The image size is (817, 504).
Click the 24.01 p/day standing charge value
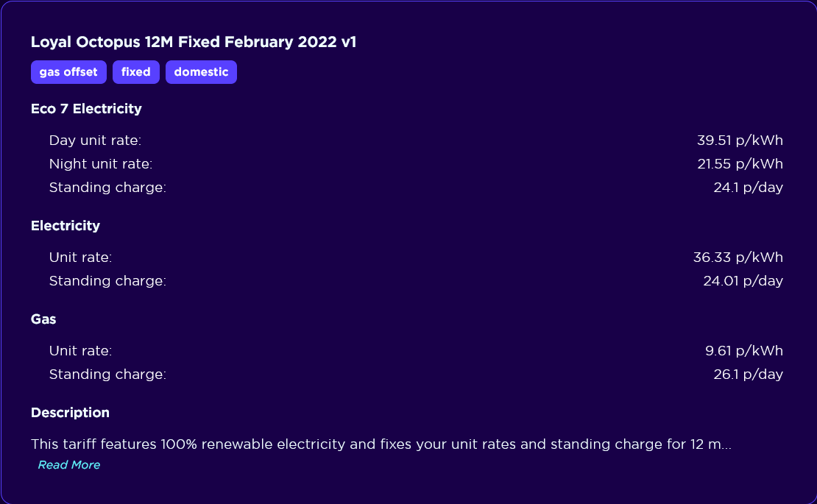743,280
